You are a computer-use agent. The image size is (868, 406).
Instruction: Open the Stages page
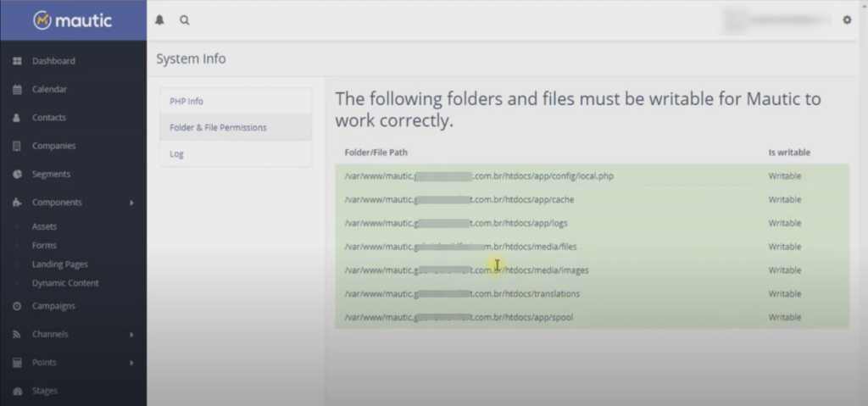pos(45,391)
